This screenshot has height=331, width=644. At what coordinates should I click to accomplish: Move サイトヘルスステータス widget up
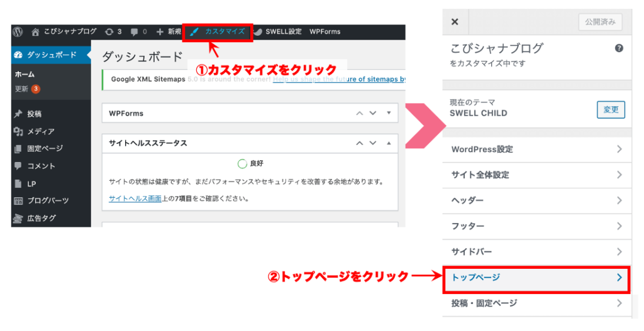(x=359, y=143)
